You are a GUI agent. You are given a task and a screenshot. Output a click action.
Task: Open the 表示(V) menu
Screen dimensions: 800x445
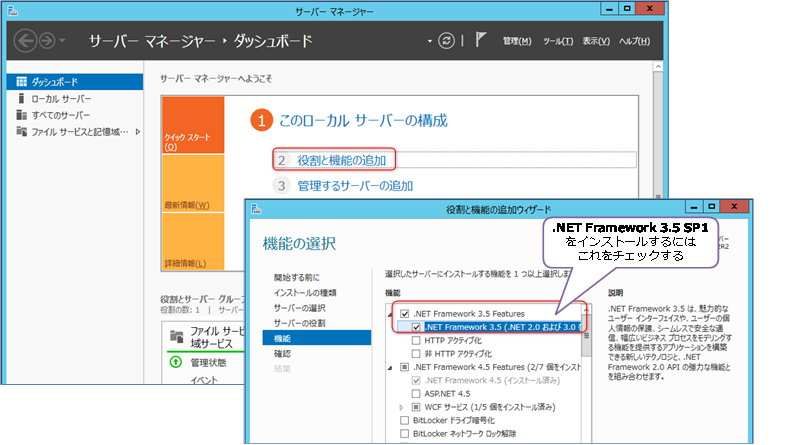(x=596, y=41)
